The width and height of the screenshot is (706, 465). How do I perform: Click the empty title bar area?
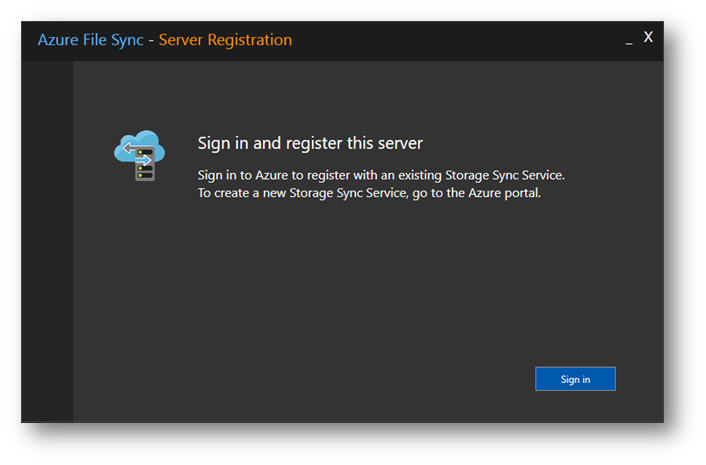pos(455,41)
